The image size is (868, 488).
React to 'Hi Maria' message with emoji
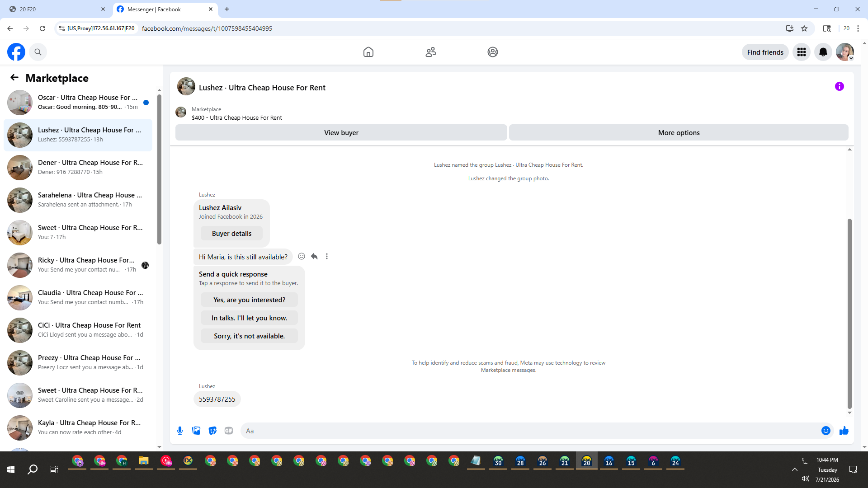point(302,256)
